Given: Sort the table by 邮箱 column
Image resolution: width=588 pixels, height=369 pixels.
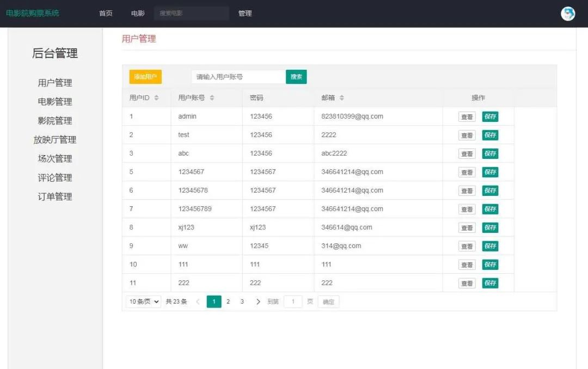Looking at the screenshot, I should tap(342, 97).
